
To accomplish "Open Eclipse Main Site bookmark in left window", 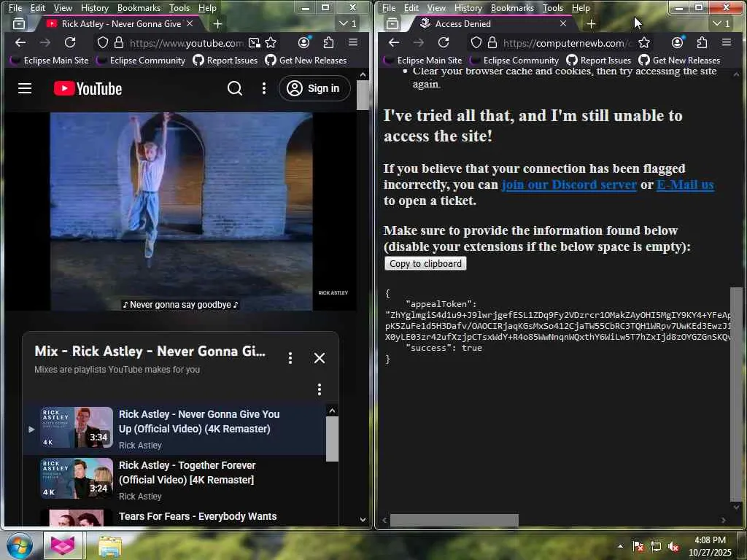I will point(50,61).
